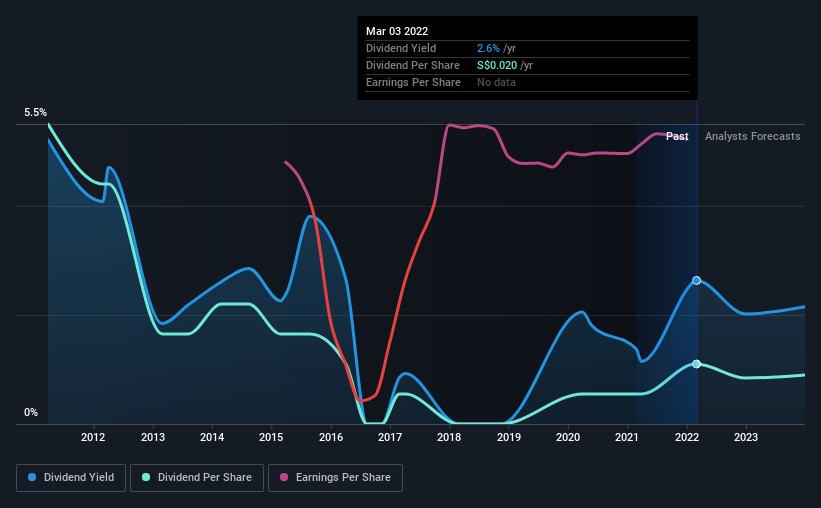
Task: Jump to the 2019 year axis label
Action: [x=509, y=437]
